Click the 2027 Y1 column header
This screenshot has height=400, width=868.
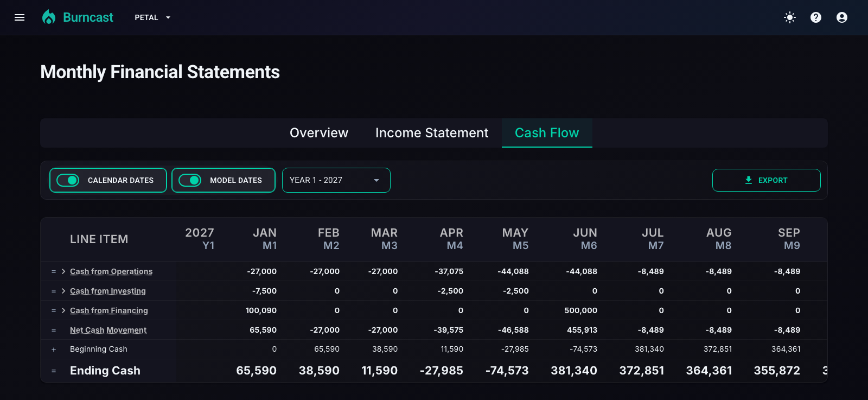200,239
